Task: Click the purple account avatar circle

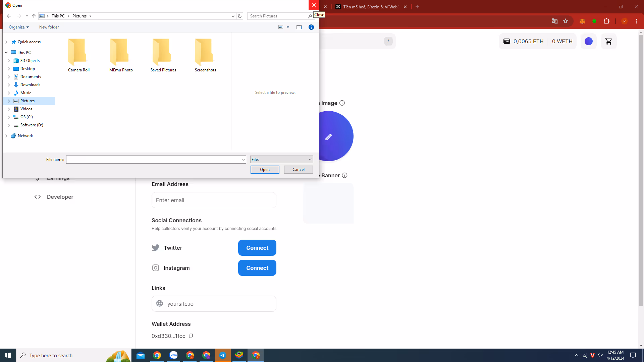Action: [589, 41]
